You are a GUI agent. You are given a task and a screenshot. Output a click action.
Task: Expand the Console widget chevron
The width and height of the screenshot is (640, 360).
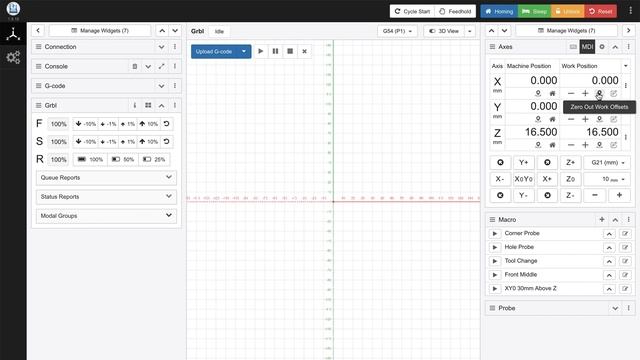point(148,66)
